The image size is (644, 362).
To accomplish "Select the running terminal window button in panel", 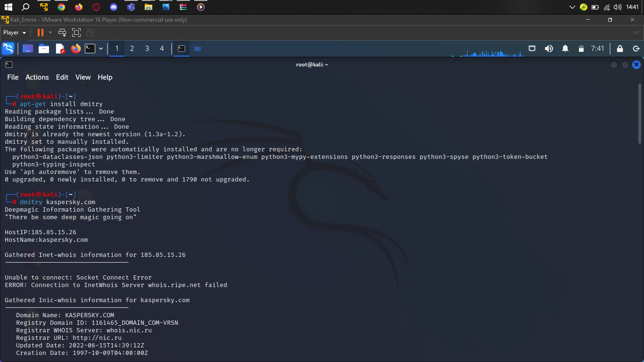I will 182,49.
